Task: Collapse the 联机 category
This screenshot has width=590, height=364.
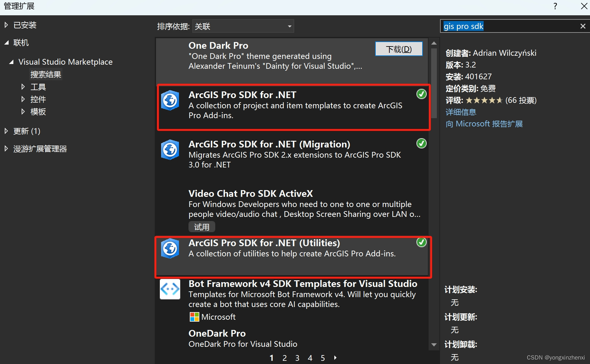Action: [x=6, y=43]
